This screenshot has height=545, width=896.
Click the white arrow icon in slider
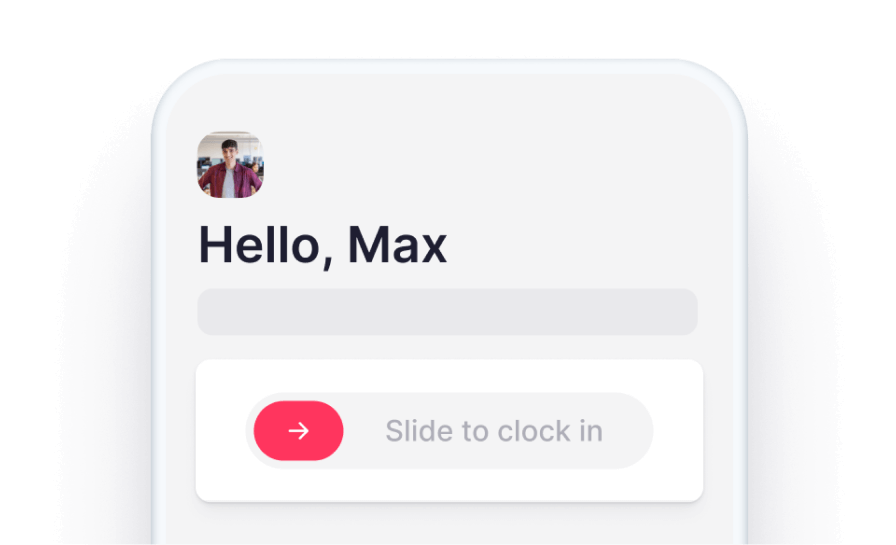click(298, 431)
